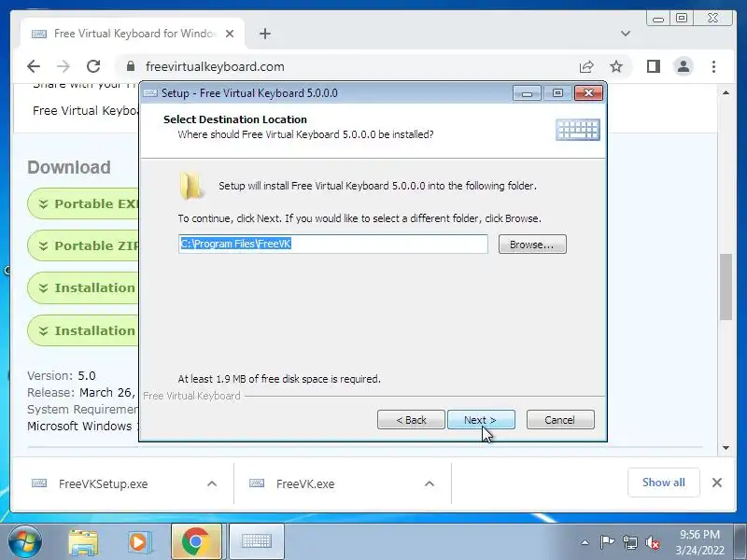This screenshot has height=560, width=747.
Task: Open the Chrome side panel
Action: point(653,66)
